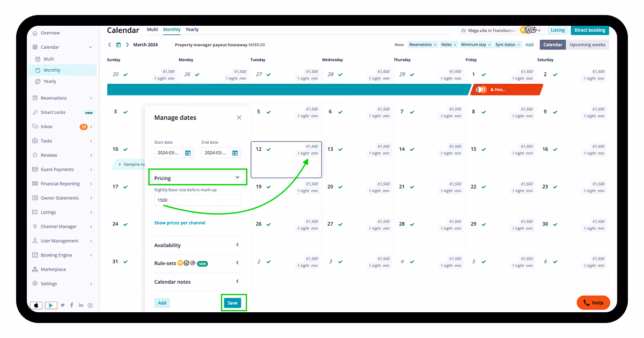Open Show prices per channel link
The width and height of the screenshot is (644, 338).
[x=180, y=223]
